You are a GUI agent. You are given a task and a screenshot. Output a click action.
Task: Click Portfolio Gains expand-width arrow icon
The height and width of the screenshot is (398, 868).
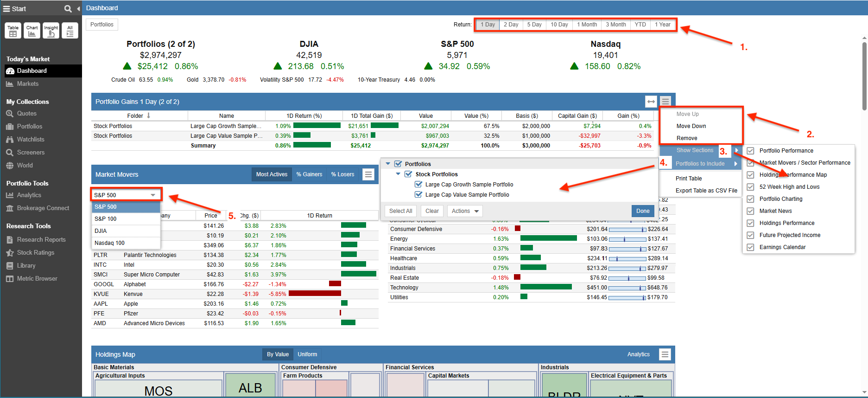[651, 102]
